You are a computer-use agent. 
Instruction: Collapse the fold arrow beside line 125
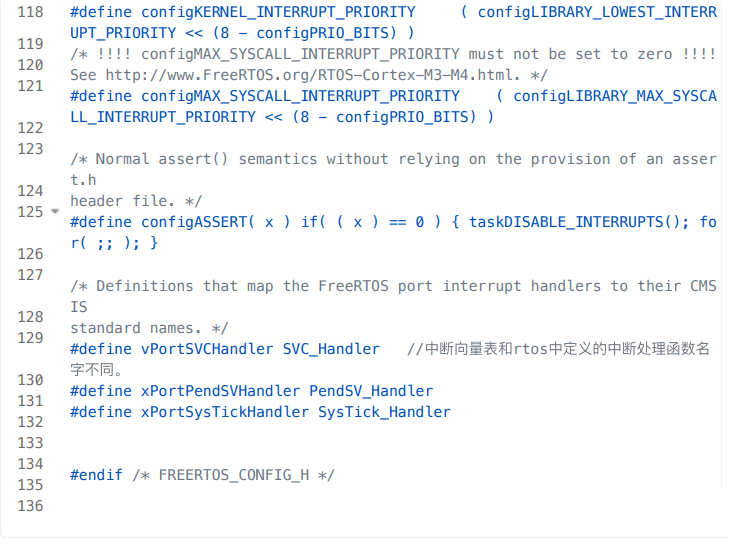(55, 211)
